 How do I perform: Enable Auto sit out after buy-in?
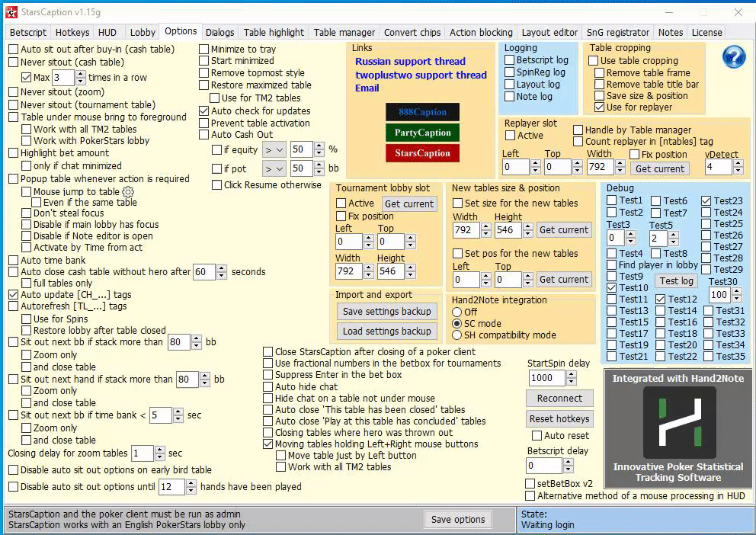[x=14, y=50]
